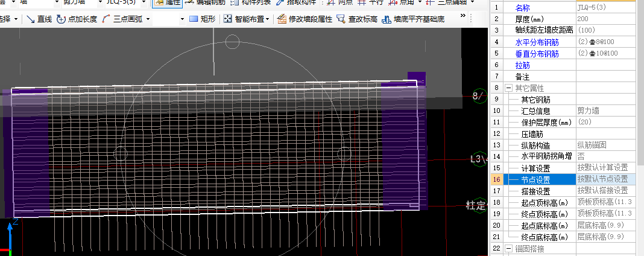The image size is (644, 256).
Task: Open 智能布置 smart layout tool
Action: 244,19
